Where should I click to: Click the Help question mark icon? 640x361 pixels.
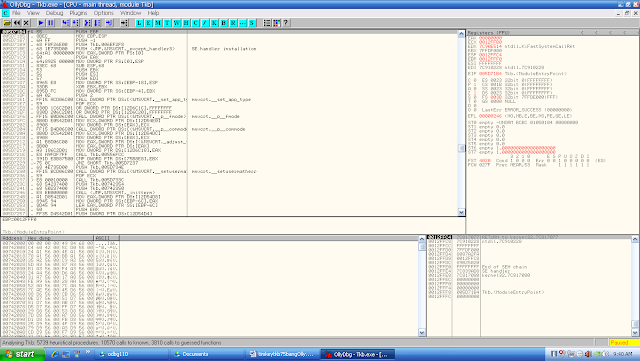tap(286, 23)
